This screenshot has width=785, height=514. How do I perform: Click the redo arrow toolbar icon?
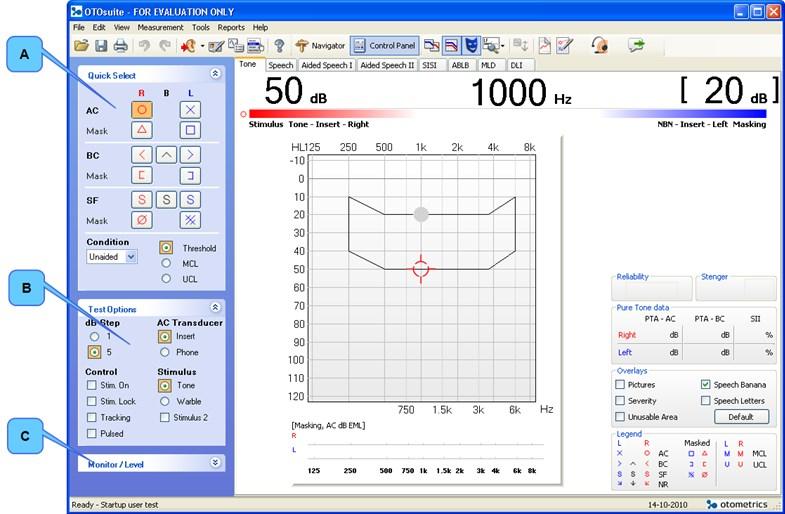tap(165, 46)
